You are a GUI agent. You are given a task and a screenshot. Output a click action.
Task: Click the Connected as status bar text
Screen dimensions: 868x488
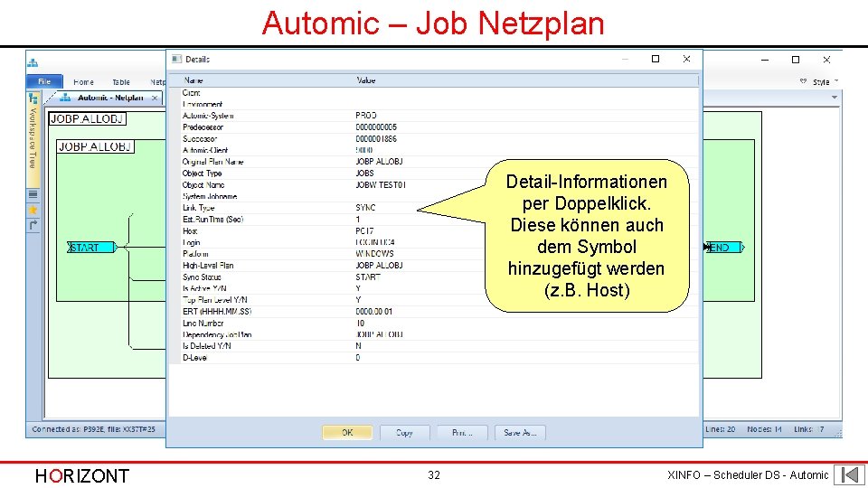[x=93, y=429]
